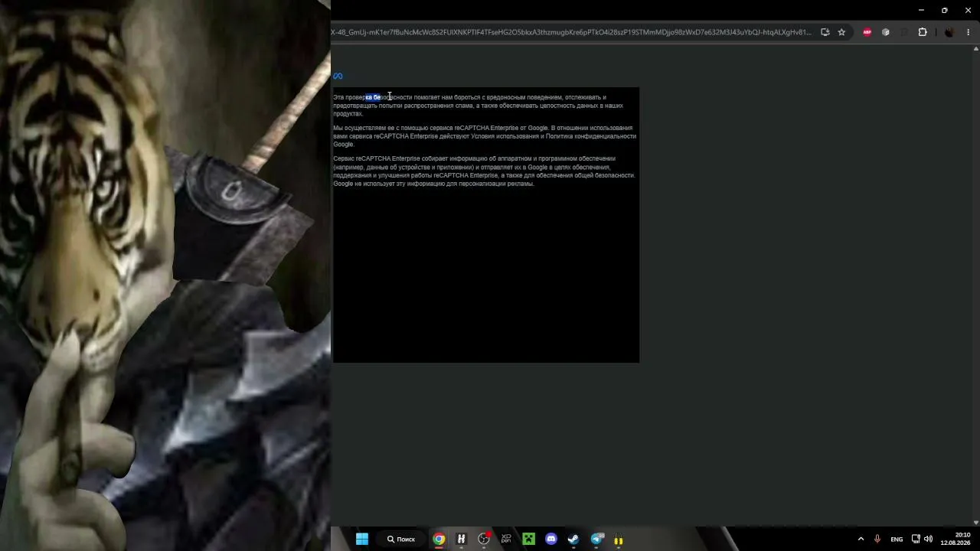
Task: Open the AdBlock Plus extension
Action: 867,32
